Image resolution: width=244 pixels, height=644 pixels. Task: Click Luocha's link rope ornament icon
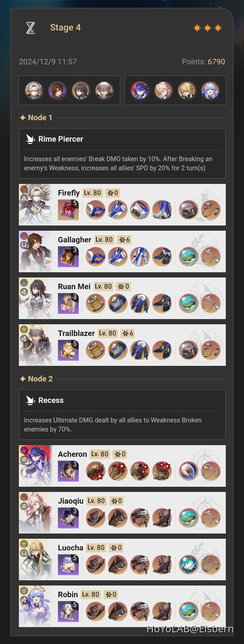pos(210,565)
